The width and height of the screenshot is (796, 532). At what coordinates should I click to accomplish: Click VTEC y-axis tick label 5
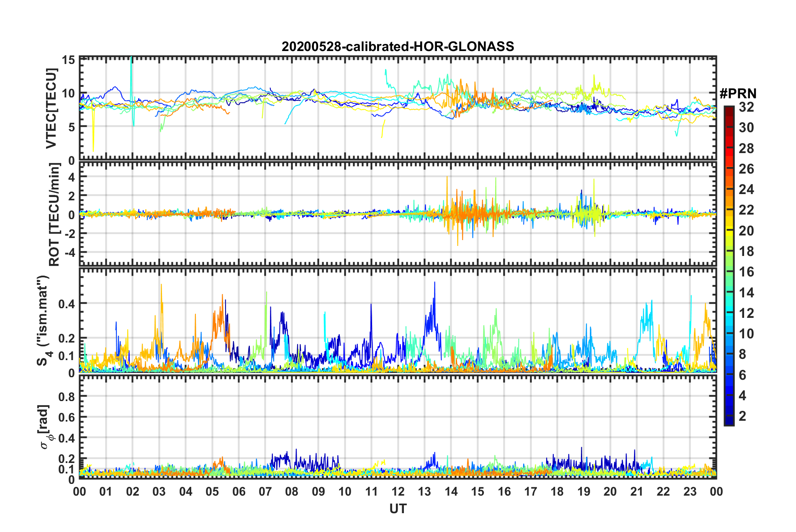click(72, 127)
